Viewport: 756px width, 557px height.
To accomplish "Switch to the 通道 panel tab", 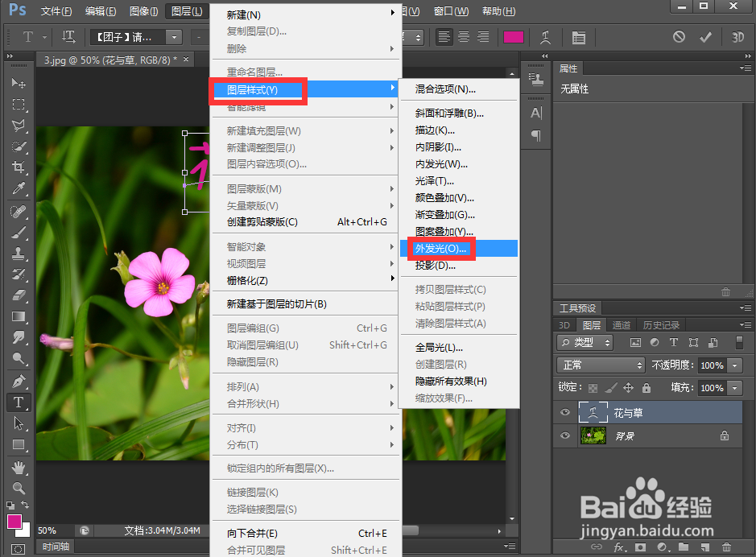I will coord(622,326).
